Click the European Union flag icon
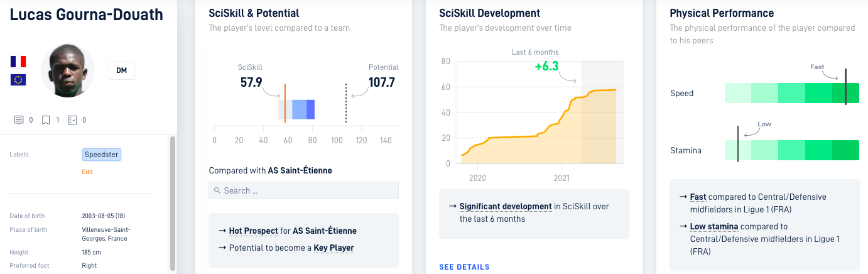This screenshot has width=868, height=274. click(18, 79)
